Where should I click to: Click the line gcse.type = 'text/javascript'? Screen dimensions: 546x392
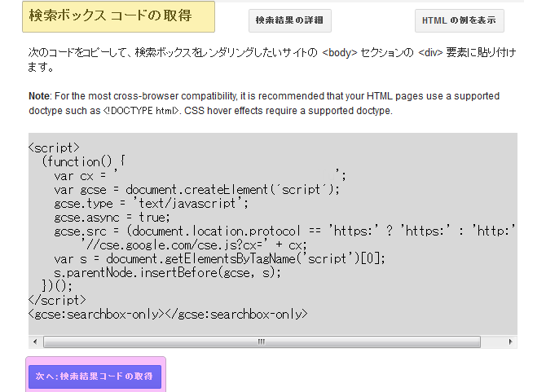[x=151, y=203]
